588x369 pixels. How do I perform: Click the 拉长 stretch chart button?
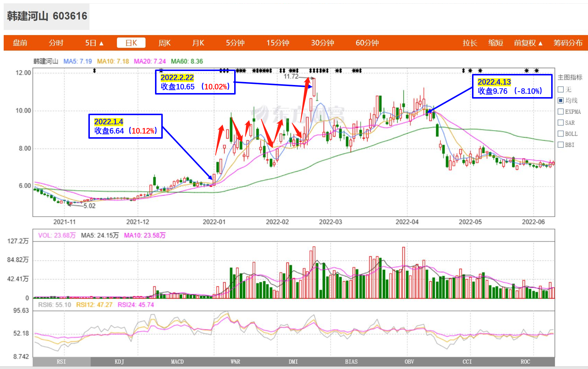(470, 43)
